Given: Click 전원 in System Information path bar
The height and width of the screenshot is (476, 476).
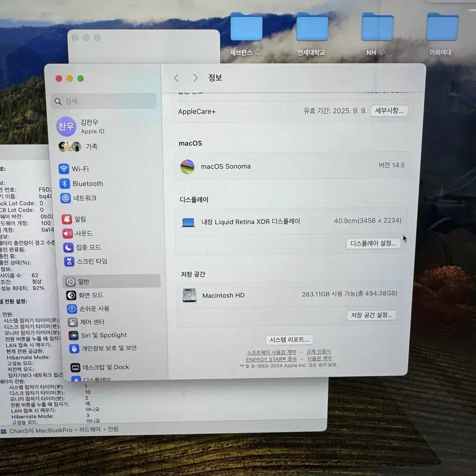Looking at the screenshot, I should click(113, 429).
